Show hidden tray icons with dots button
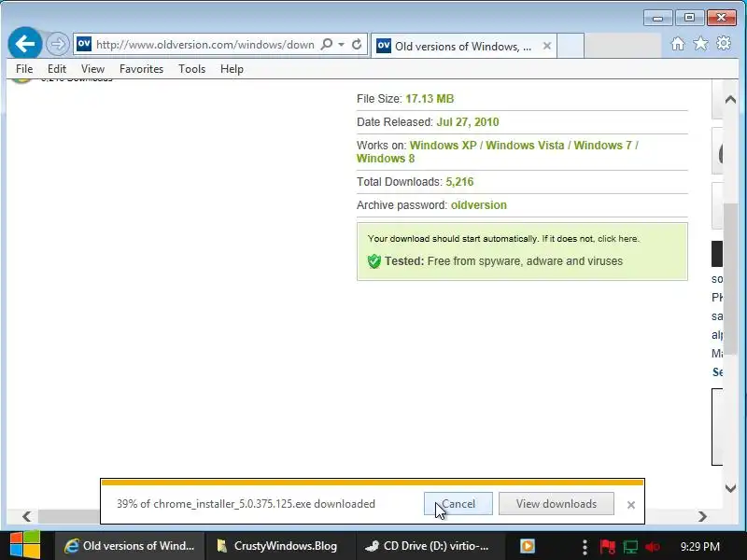Screen dimensions: 747x560 [585, 547]
